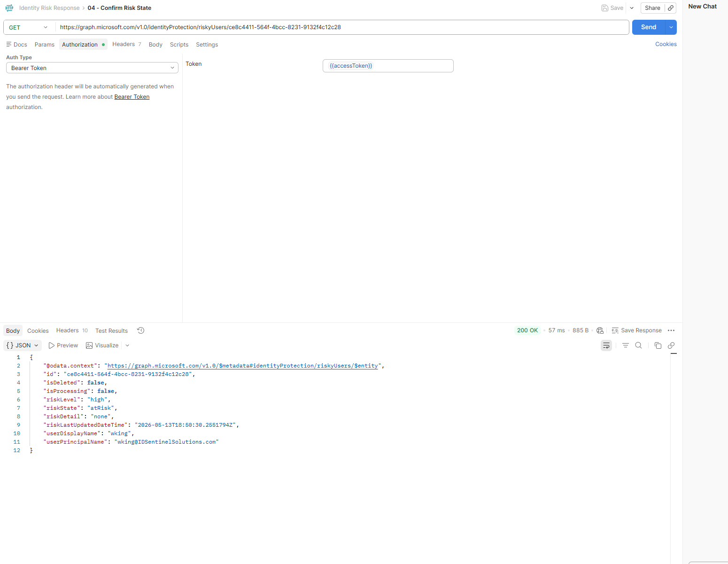Open the Test Results tab
Viewport: 728px width, 564px height.
(x=111, y=331)
